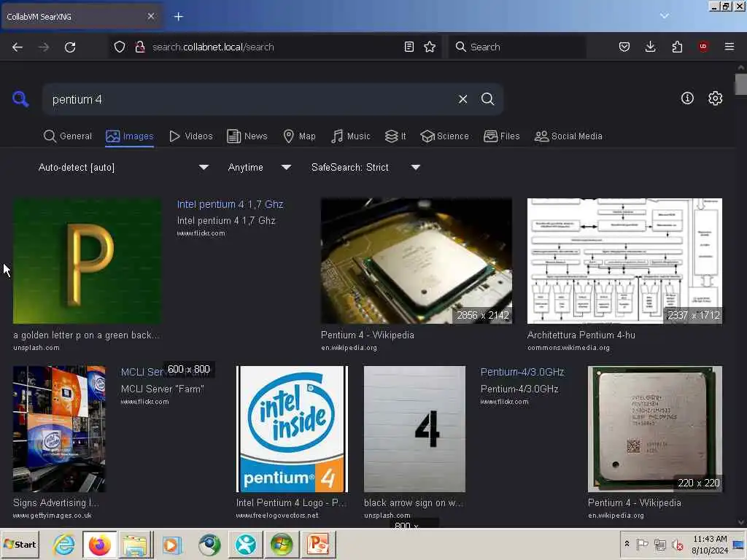Switch to the News category
Screen dimensions: 747x560
pos(247,136)
